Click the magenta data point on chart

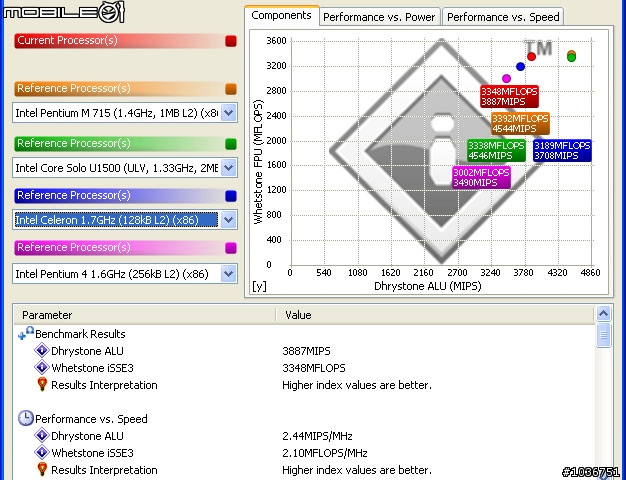point(506,79)
